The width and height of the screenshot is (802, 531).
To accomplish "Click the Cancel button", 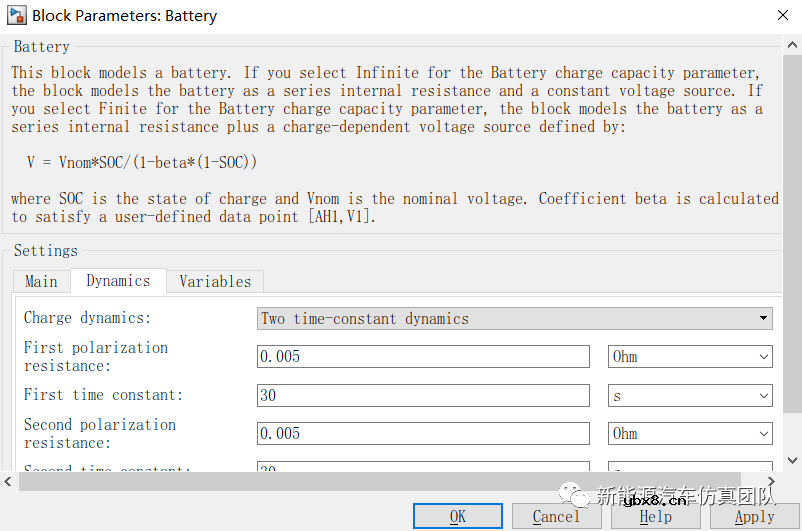I will pos(556,516).
